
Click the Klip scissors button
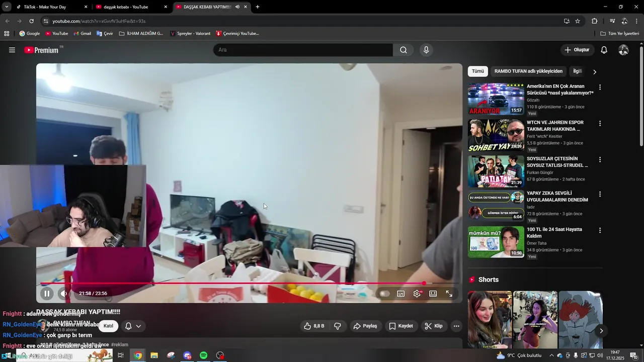434,326
